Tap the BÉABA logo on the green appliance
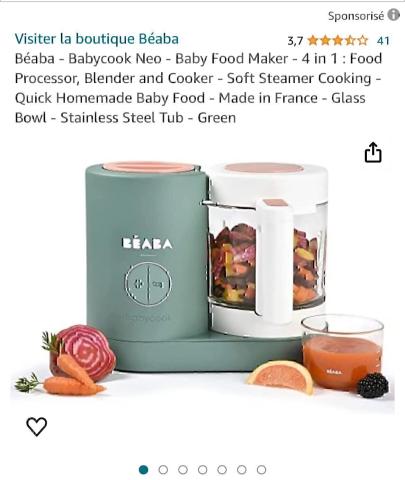Viewport: 405px width, 480px height. [147, 243]
